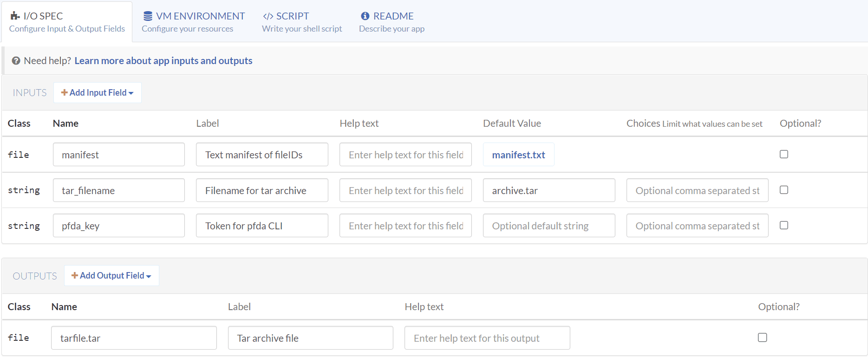The image size is (868, 364).
Task: Click the puzzle icon beside I/O SPEC
Action: pos(15,16)
